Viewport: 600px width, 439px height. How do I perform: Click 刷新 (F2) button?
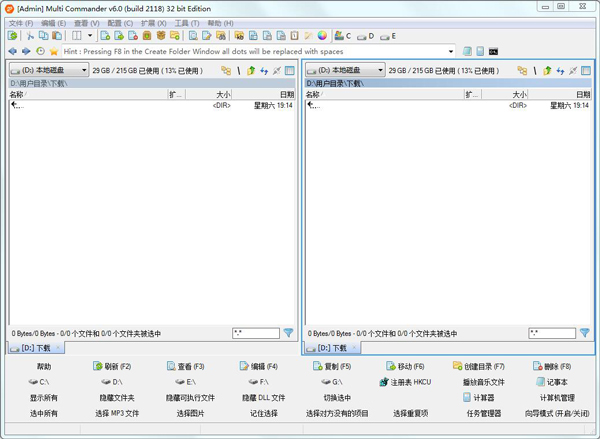(x=112, y=366)
